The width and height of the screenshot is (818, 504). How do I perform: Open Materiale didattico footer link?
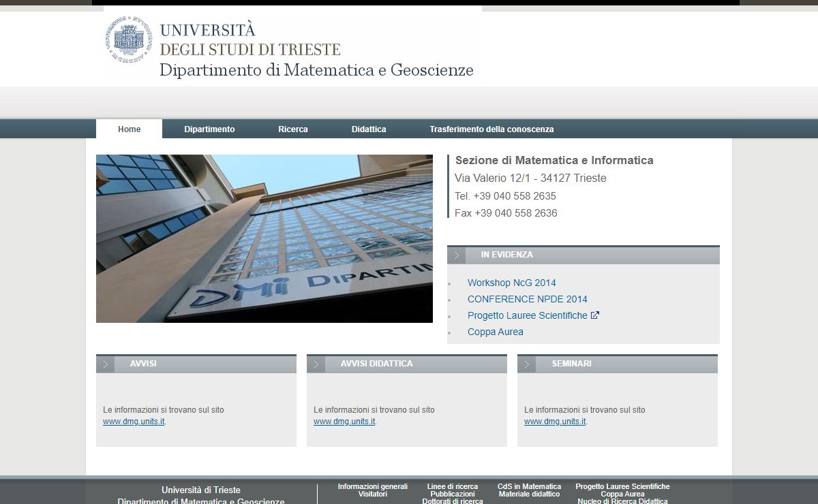(x=530, y=494)
